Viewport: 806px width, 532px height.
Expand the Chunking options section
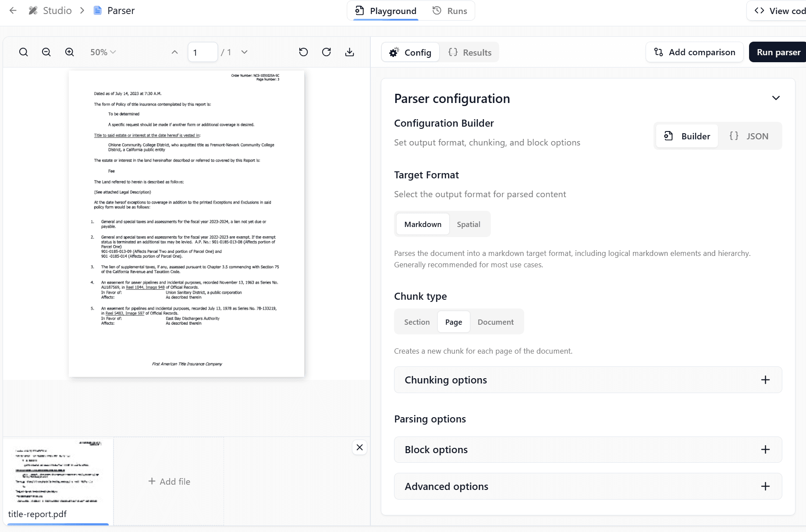pyautogui.click(x=765, y=379)
